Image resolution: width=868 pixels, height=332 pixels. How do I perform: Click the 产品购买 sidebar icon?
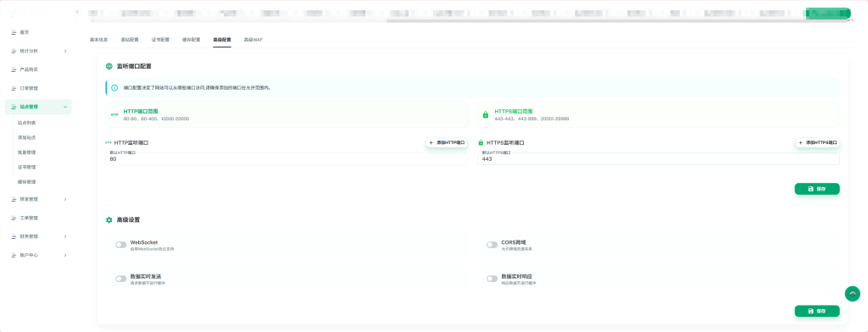[x=14, y=69]
